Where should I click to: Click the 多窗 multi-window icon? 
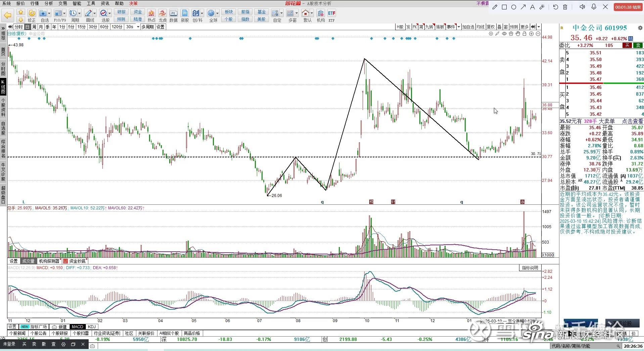(290, 13)
